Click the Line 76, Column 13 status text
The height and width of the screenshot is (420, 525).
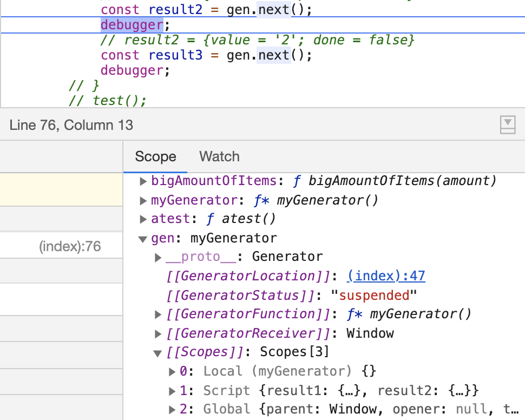pyautogui.click(x=71, y=125)
